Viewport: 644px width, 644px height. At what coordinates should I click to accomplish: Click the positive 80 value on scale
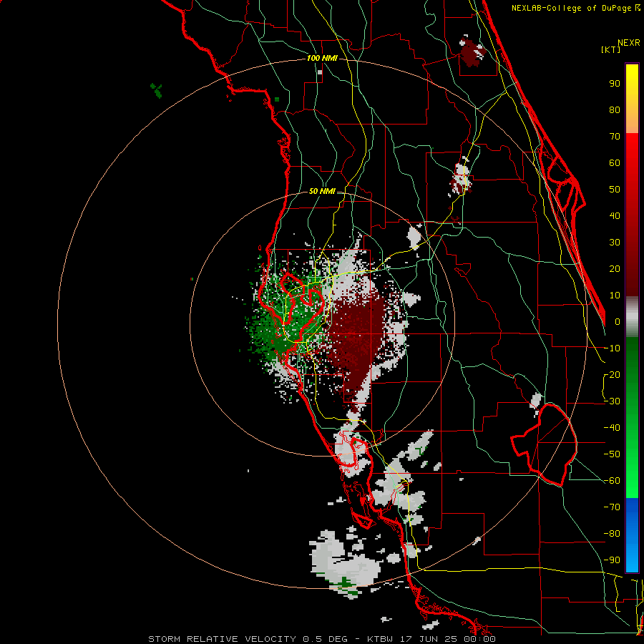(615, 110)
